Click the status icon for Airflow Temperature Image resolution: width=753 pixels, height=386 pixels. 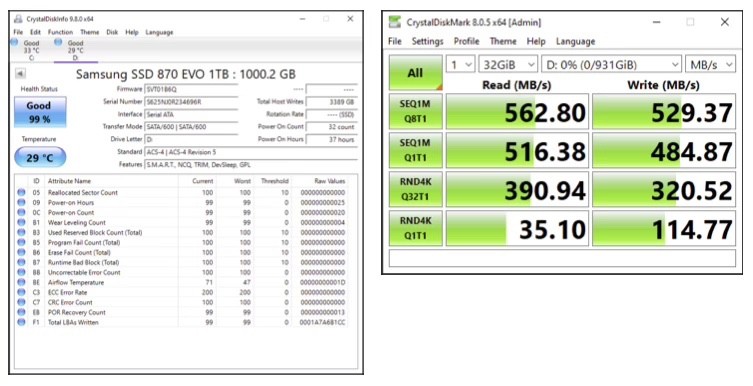coord(21,282)
